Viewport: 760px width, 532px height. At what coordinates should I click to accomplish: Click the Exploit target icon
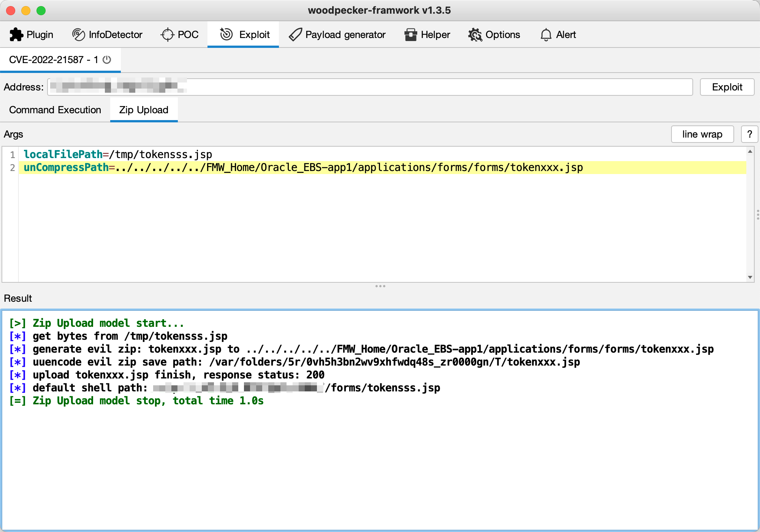pyautogui.click(x=226, y=35)
